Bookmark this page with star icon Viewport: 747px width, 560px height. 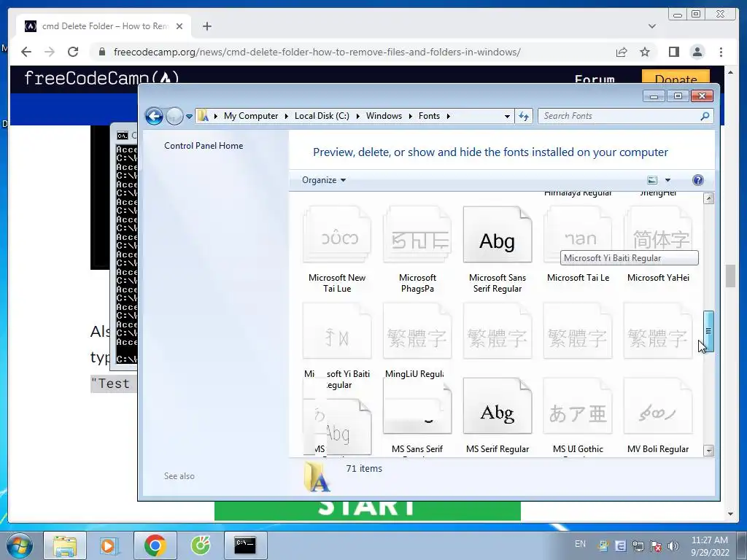pyautogui.click(x=645, y=52)
